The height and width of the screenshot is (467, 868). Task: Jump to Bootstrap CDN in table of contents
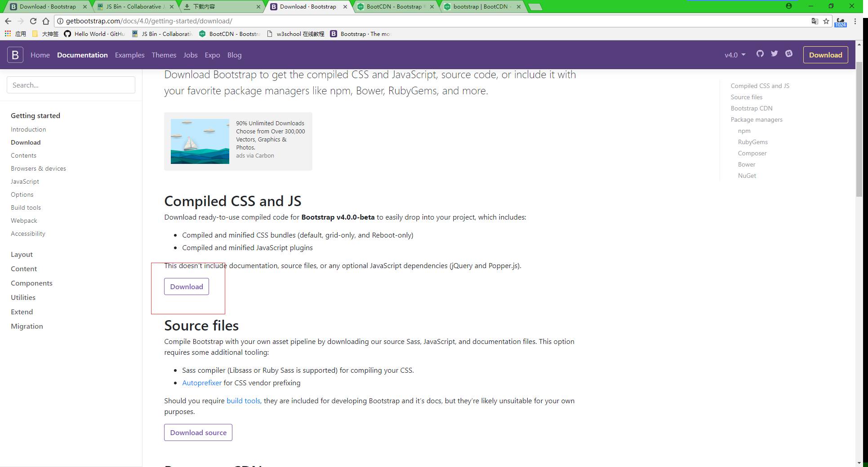coord(751,108)
